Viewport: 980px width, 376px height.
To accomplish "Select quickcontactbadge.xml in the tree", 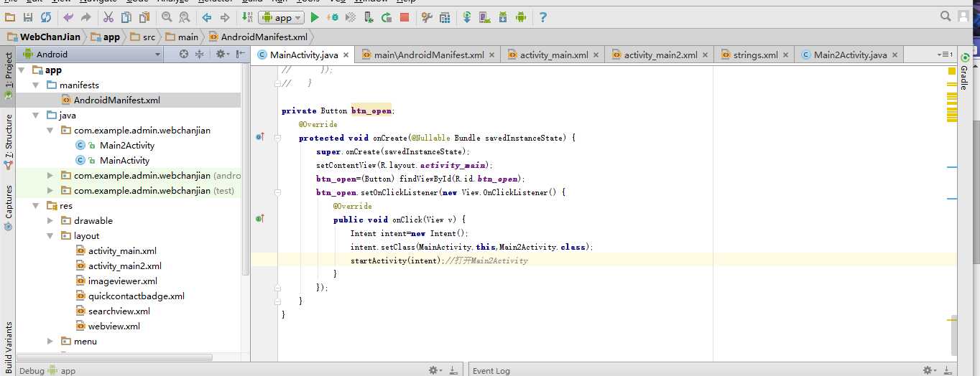I will tap(137, 296).
